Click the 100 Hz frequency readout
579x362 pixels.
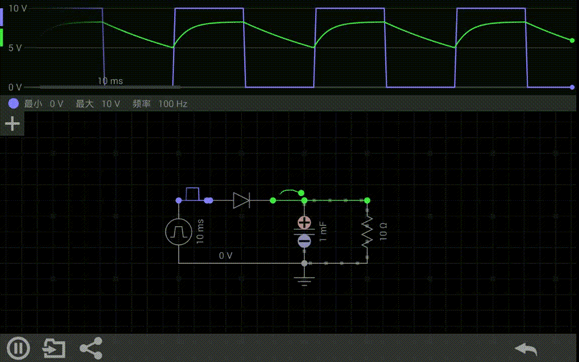pyautogui.click(x=173, y=104)
